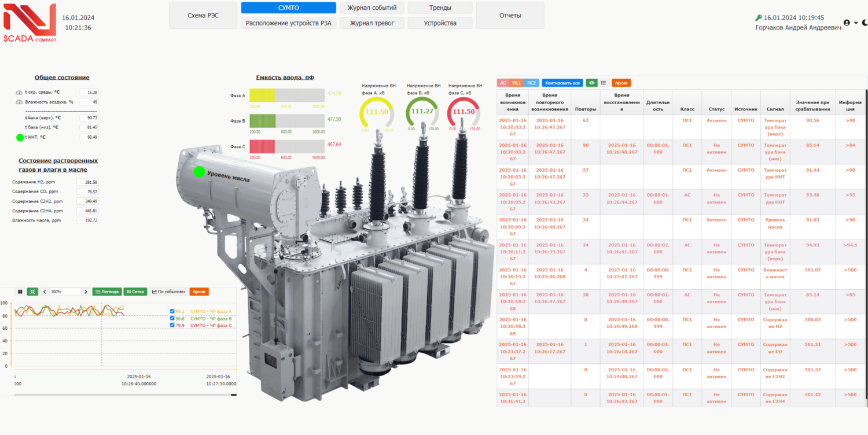
Task: Click the next zoom arrow in chart toolbar
Action: (x=86, y=292)
